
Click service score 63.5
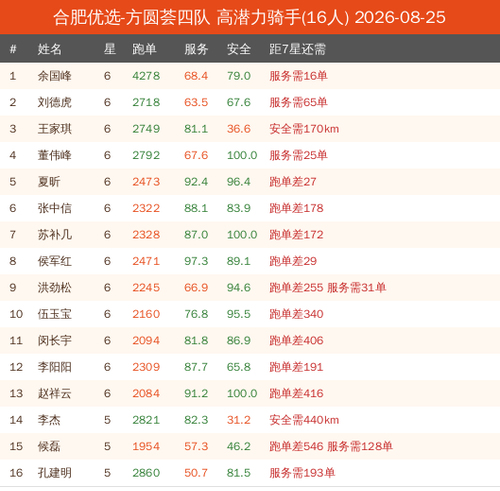pyautogui.click(x=196, y=102)
